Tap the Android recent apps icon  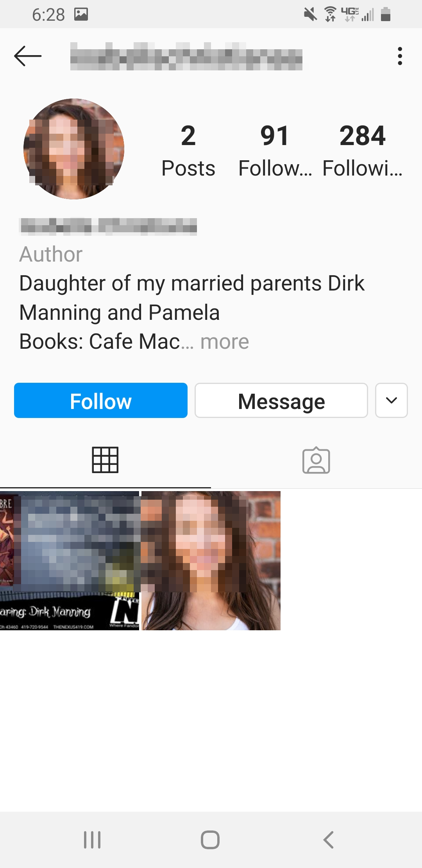[x=92, y=839]
